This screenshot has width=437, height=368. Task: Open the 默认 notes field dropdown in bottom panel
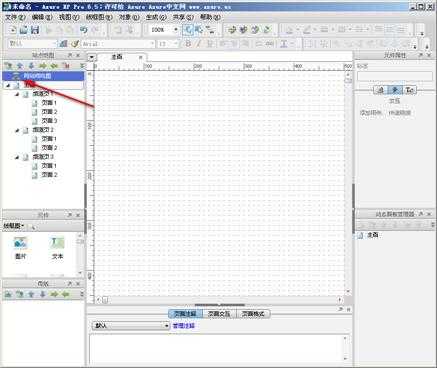[166, 326]
